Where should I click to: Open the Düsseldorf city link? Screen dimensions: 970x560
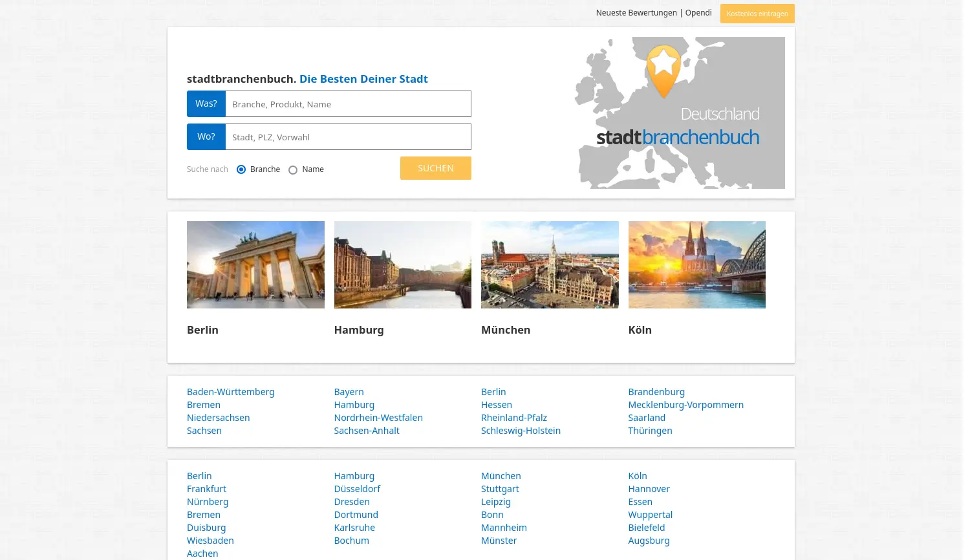[x=357, y=488]
